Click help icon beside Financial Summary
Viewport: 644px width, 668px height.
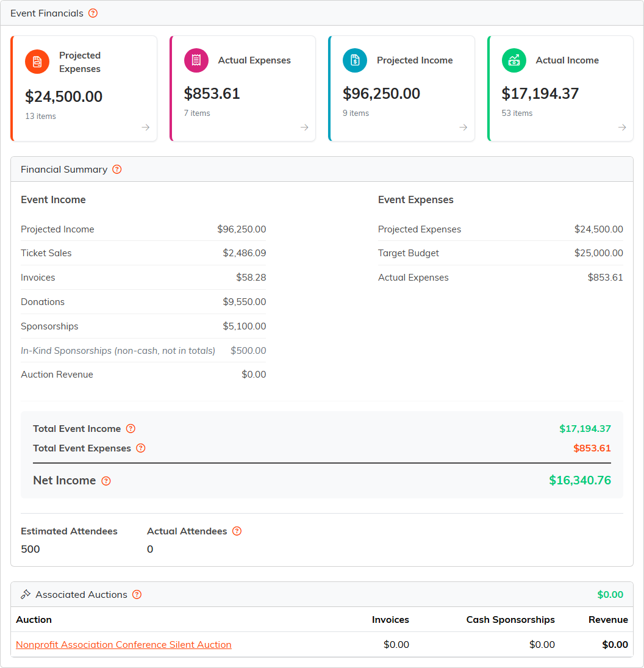[x=116, y=170]
